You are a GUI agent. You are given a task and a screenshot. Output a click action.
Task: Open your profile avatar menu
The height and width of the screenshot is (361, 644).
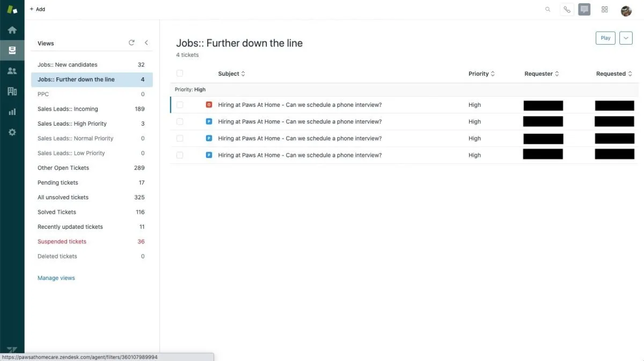pyautogui.click(x=626, y=9)
